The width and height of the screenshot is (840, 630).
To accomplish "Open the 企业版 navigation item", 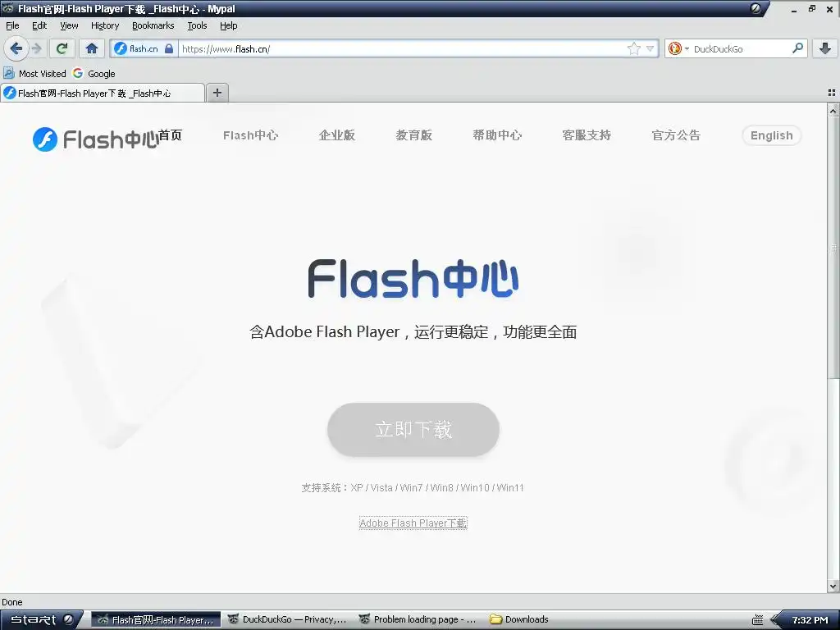I will 337,135.
